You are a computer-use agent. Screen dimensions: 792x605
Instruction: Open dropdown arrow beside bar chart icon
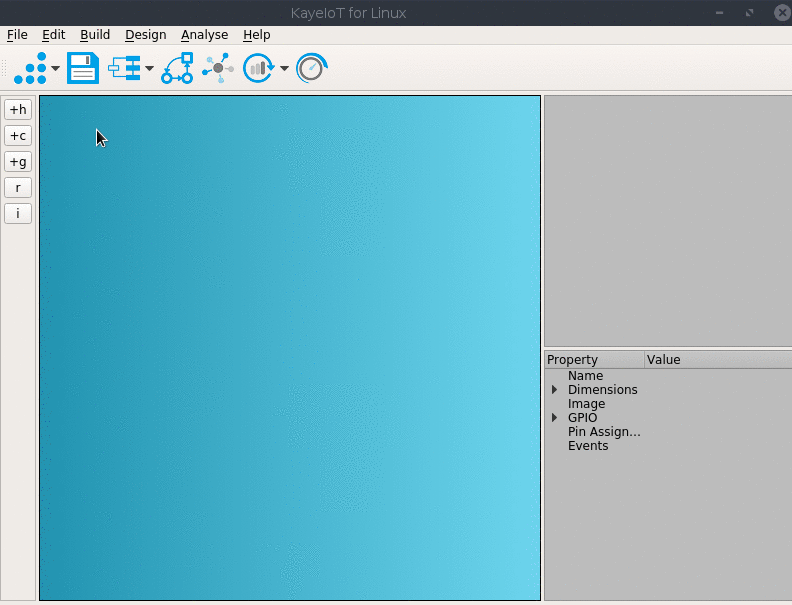point(284,68)
